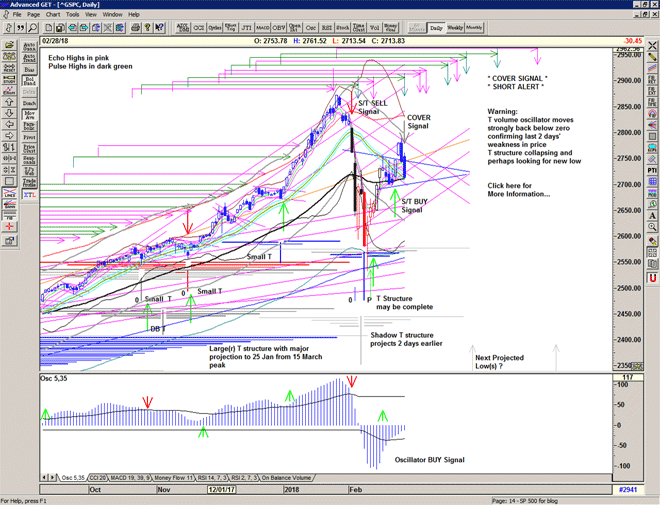
Task: Click the RSI indicator toolbar button
Action: coord(327,28)
